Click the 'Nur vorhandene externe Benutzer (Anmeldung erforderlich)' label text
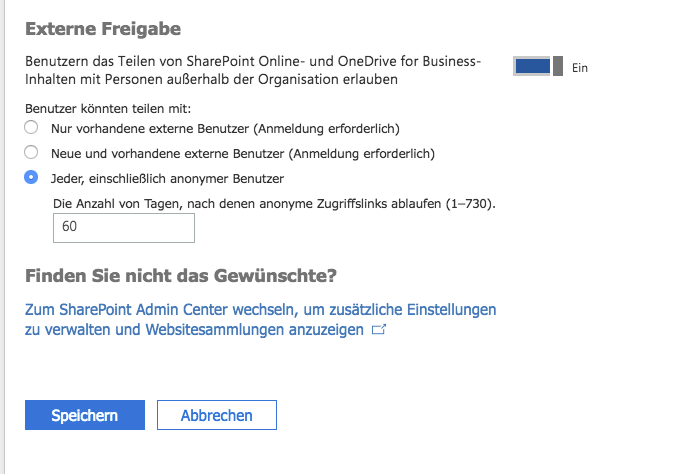The width and height of the screenshot is (691, 474). [x=225, y=129]
